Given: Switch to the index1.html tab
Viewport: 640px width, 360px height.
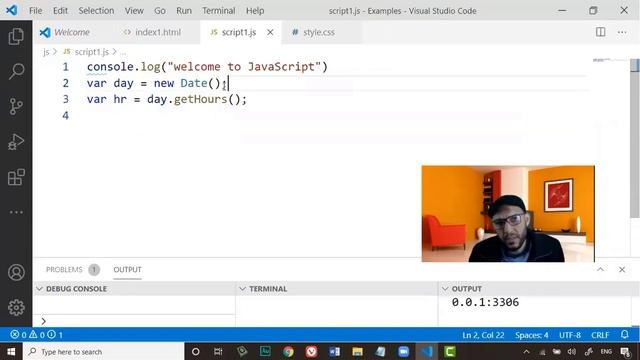Looking at the screenshot, I should point(158,32).
